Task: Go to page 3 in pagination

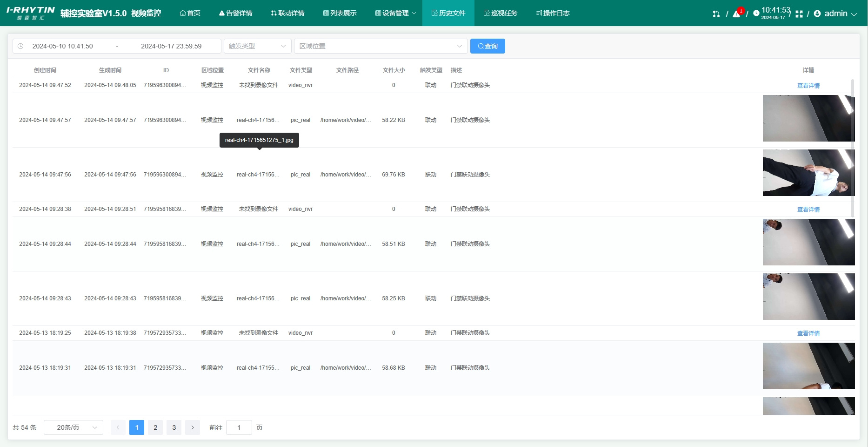Action: (x=174, y=427)
